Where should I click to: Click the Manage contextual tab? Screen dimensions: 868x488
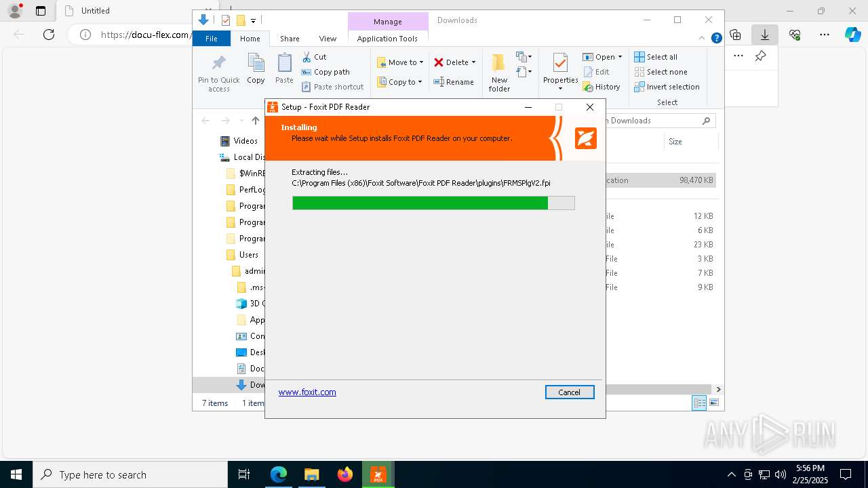coord(388,21)
